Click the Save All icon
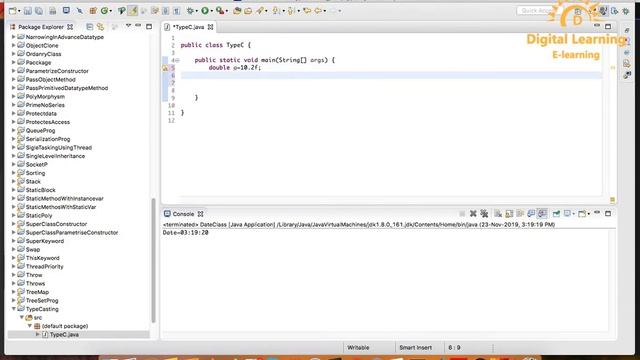Screen dimensions: 640x360 coord(39,11)
